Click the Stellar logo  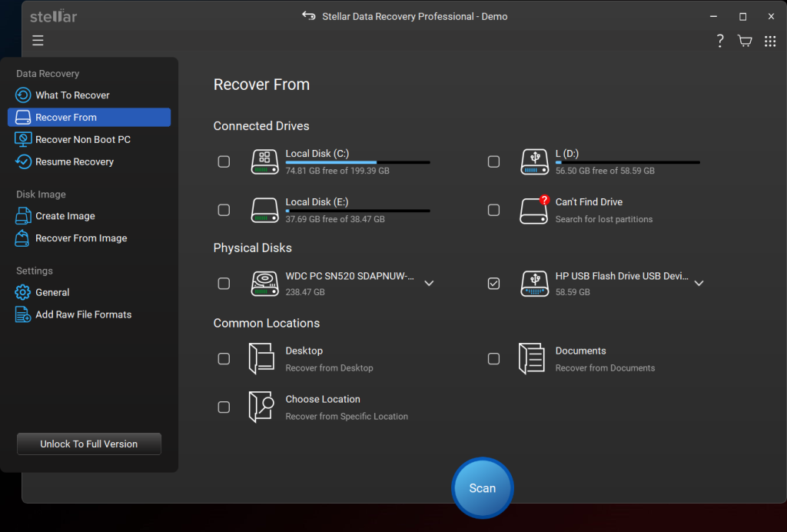pyautogui.click(x=53, y=16)
